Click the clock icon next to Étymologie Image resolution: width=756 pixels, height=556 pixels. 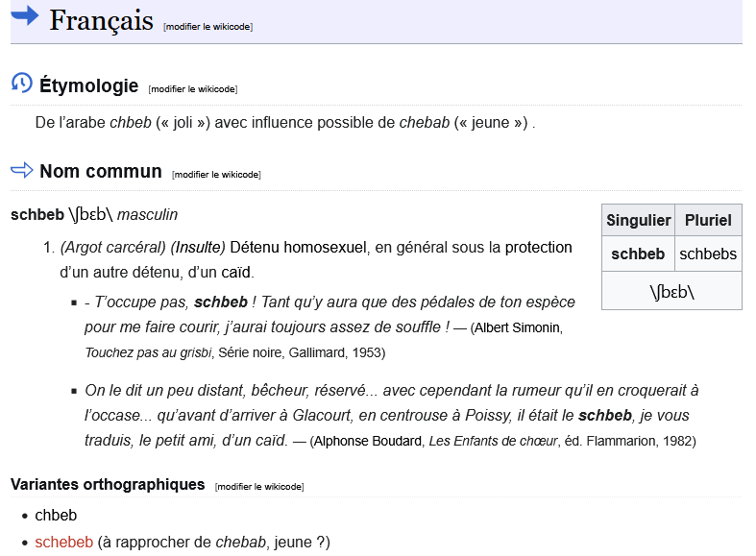click(x=22, y=83)
